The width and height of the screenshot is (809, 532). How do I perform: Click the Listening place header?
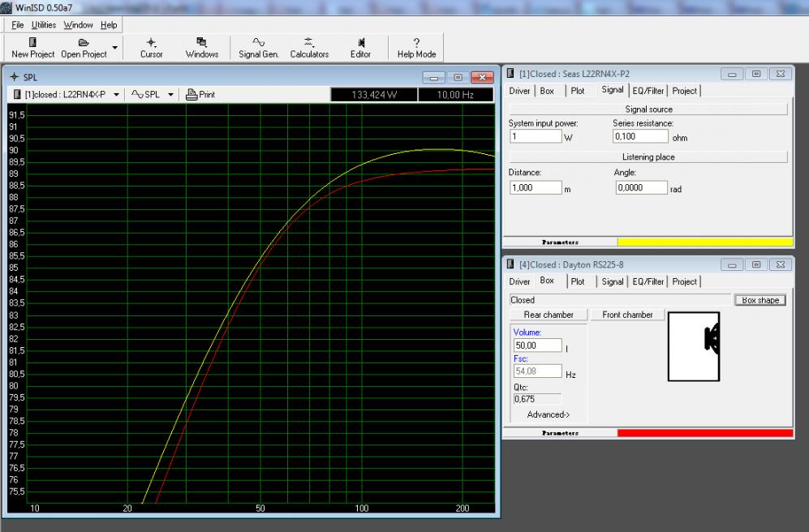(648, 157)
